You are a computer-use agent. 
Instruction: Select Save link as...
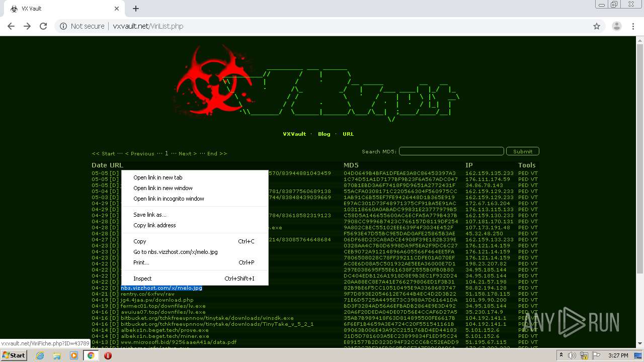click(x=195, y=215)
